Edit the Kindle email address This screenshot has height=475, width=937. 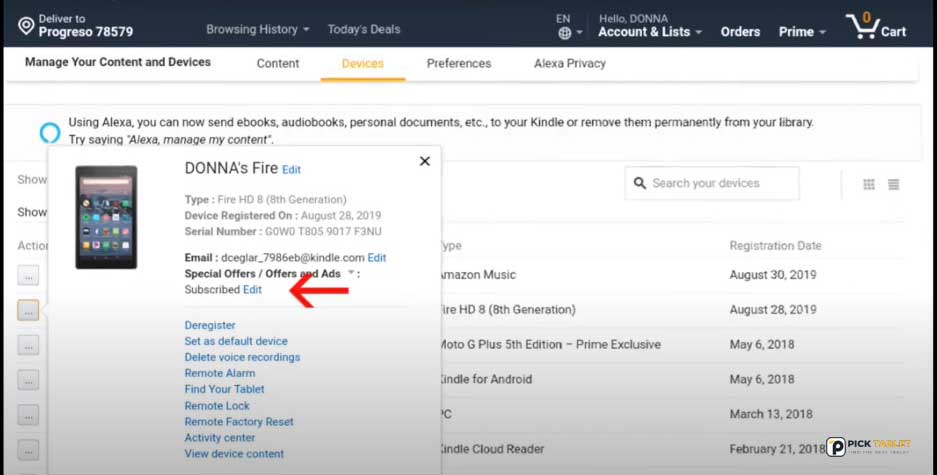click(376, 258)
